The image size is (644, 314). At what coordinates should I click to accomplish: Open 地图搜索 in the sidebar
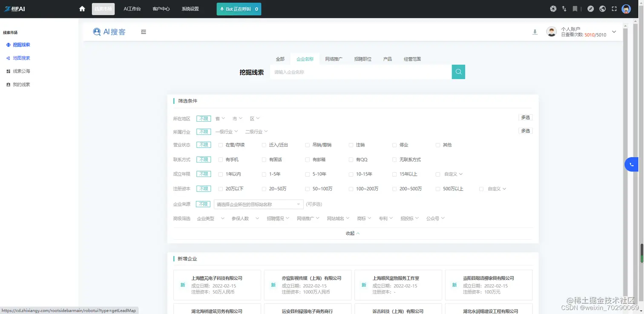[21, 58]
